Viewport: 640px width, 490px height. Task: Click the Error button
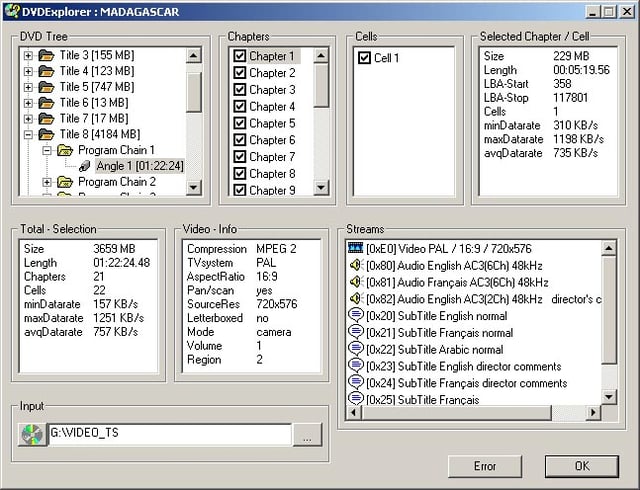[x=485, y=466]
